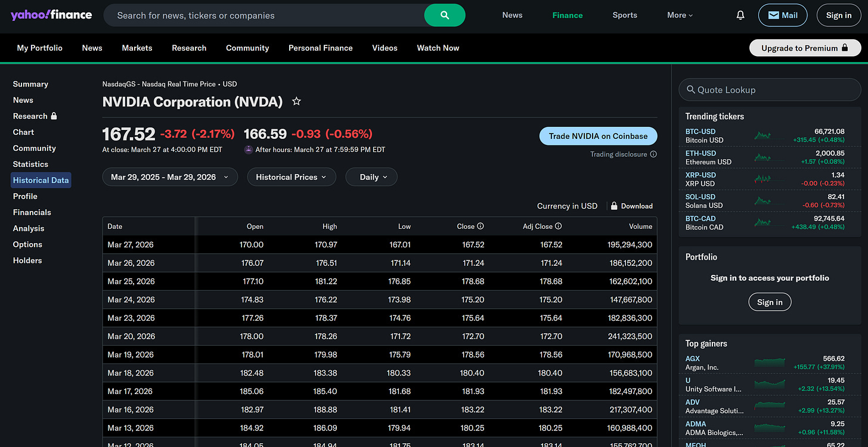Open the Statistics sidebar tab
Screen dimensions: 868x447
click(30, 164)
